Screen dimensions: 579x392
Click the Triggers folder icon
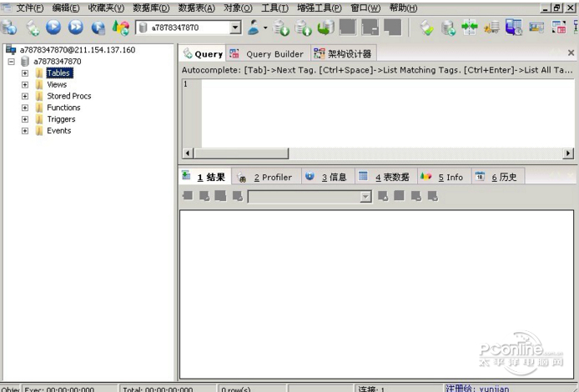[x=39, y=119]
